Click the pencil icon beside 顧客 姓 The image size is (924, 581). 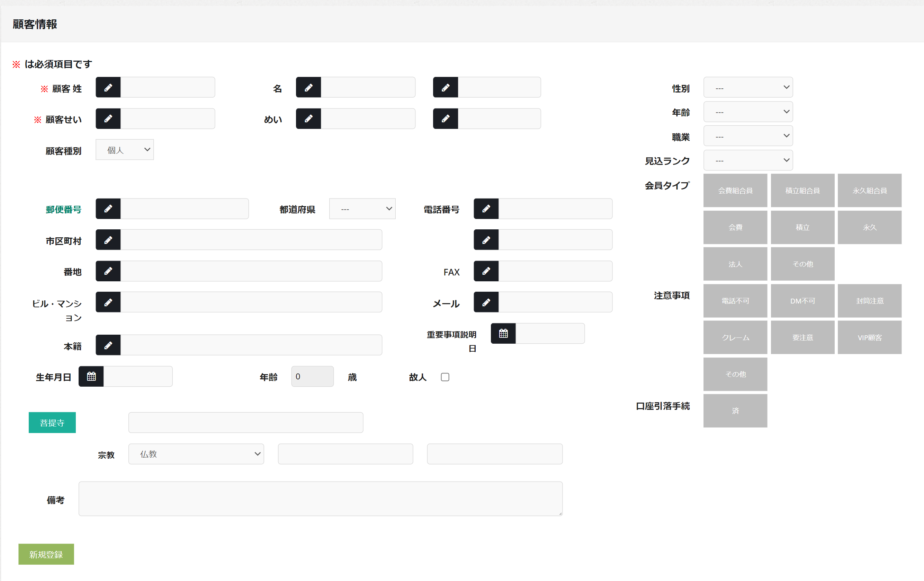[108, 88]
